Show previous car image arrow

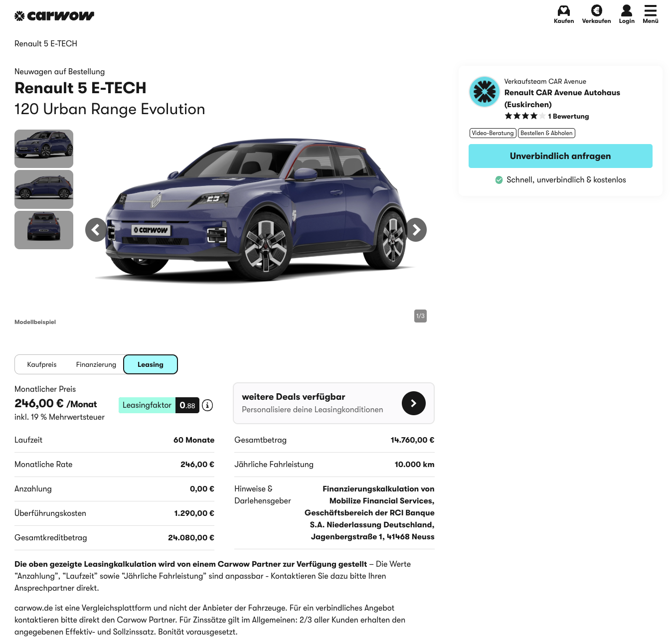click(x=97, y=230)
